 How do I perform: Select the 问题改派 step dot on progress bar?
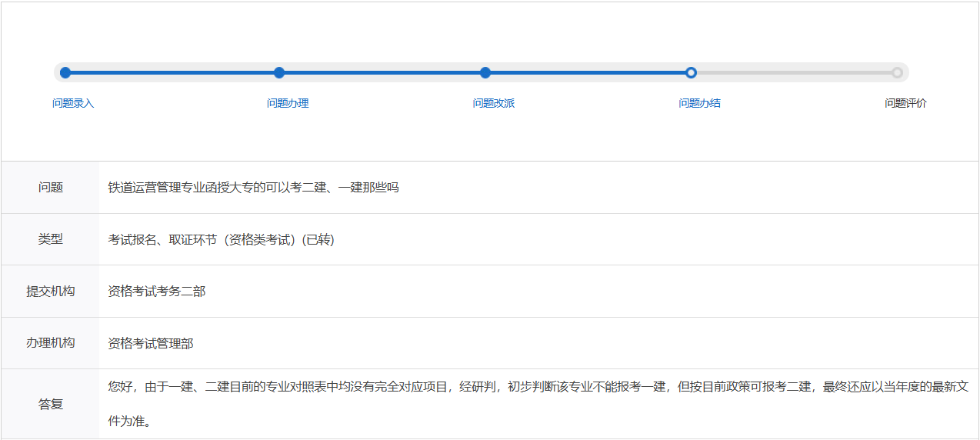485,73
